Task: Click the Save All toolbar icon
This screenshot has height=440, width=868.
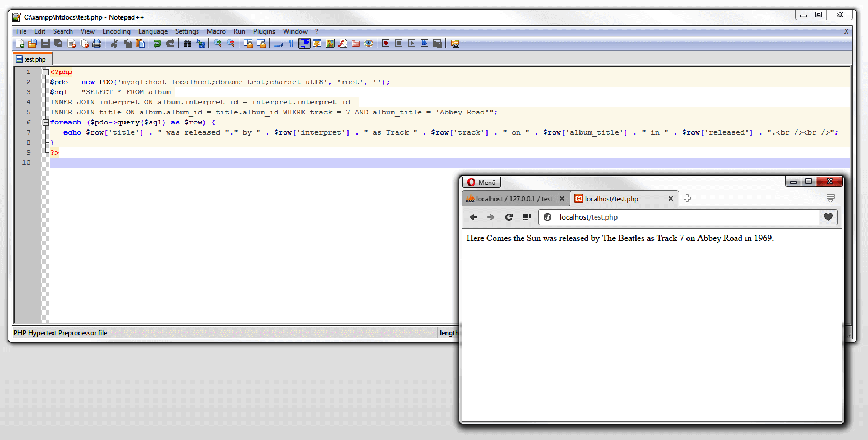Action: 58,43
